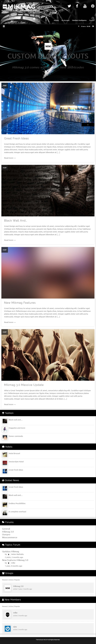Open the My Account menu item
Screen dimensions: 96x644
tap(66, 20)
